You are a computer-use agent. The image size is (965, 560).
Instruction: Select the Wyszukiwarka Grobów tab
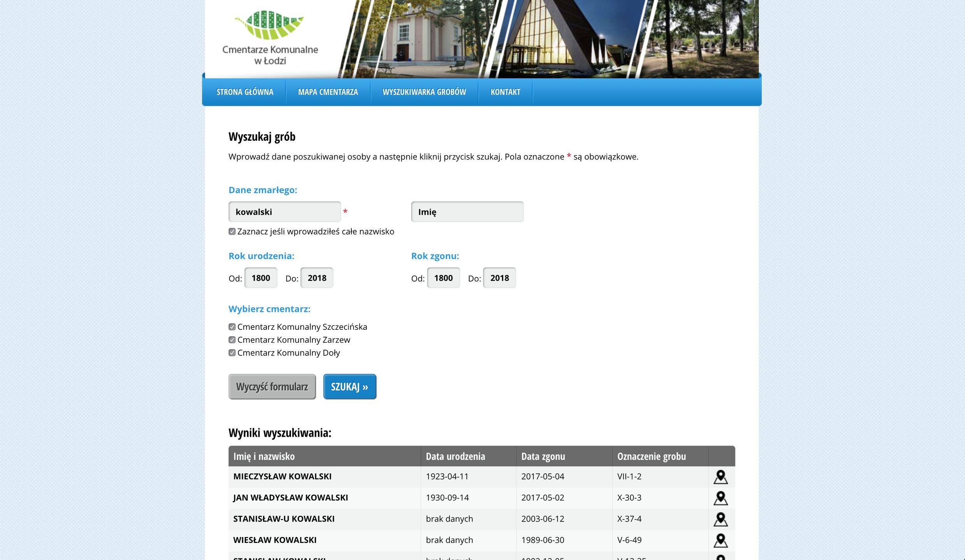(424, 92)
